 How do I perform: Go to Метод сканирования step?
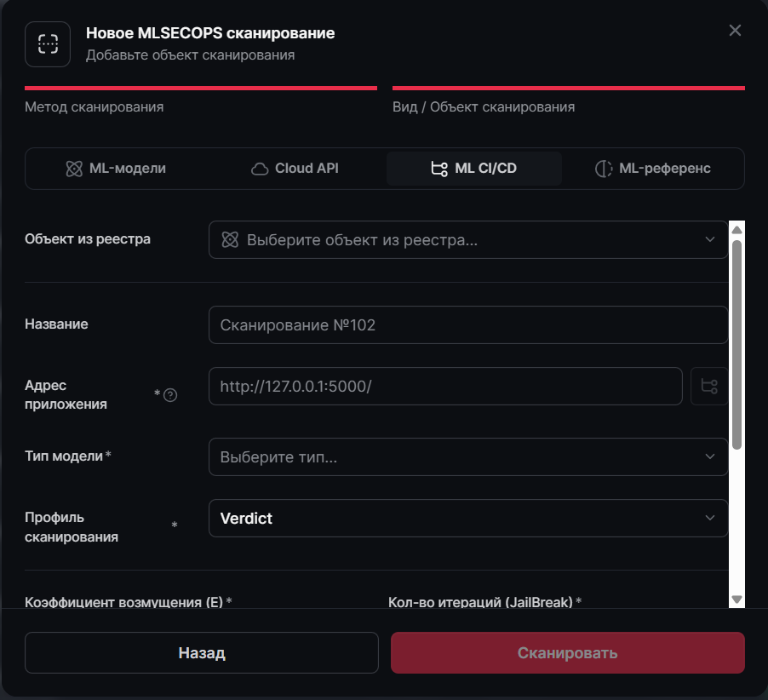coord(201,100)
